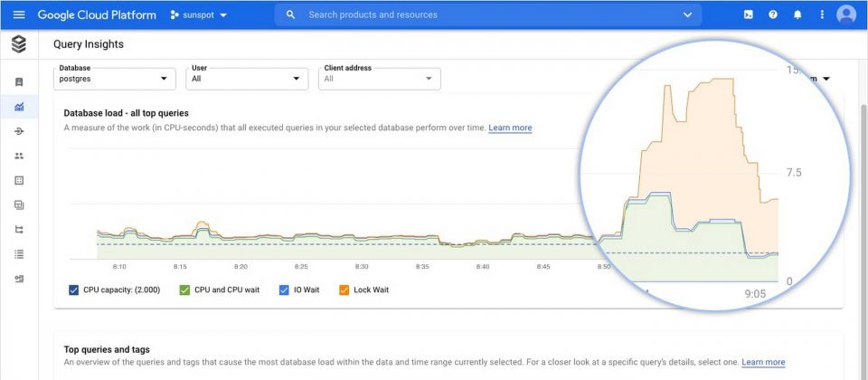
Task: Click the last sidebar icon below Operations
Action: click(x=19, y=279)
